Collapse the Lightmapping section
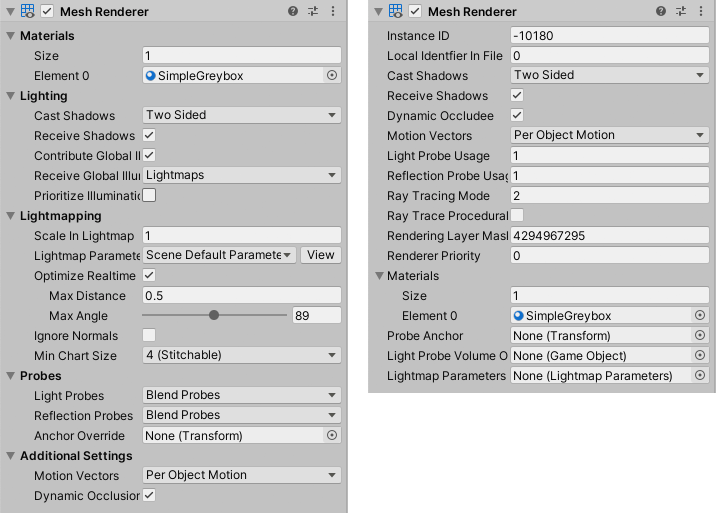The height and width of the screenshot is (513, 716). [11, 216]
